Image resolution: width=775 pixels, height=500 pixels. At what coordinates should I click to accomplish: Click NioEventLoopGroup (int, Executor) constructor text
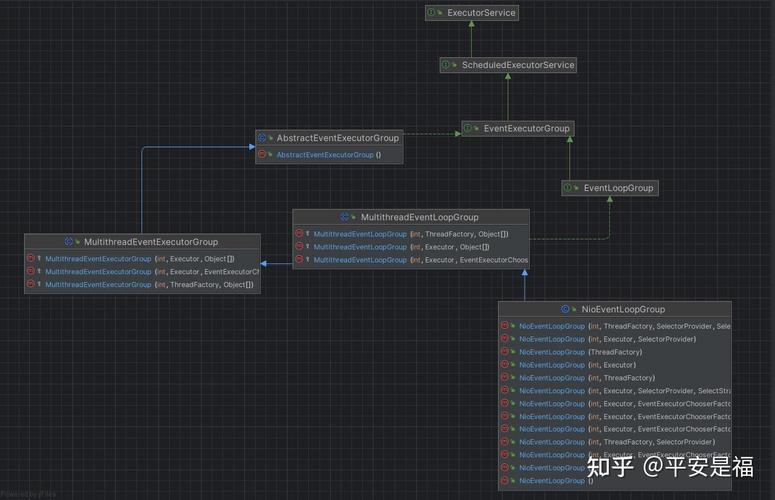pos(578,365)
